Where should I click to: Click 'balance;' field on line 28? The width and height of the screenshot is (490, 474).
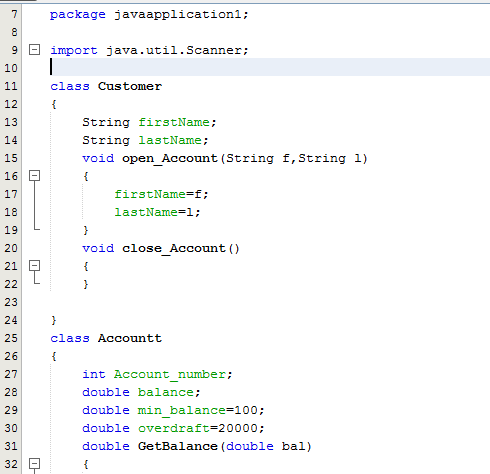point(169,392)
